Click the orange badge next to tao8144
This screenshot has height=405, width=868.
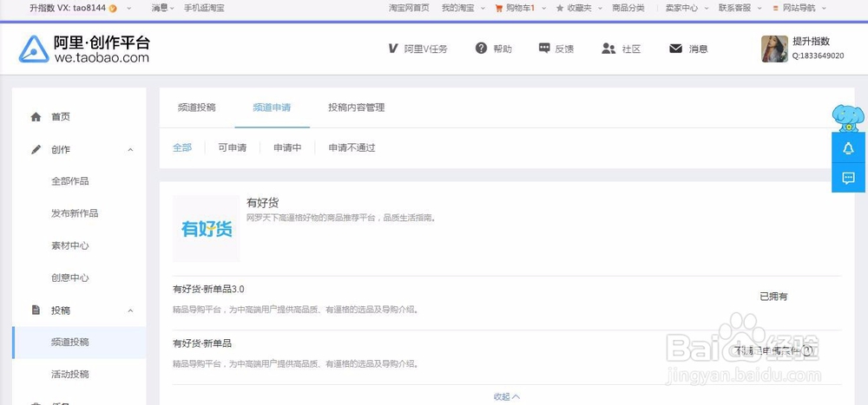pyautogui.click(x=113, y=9)
